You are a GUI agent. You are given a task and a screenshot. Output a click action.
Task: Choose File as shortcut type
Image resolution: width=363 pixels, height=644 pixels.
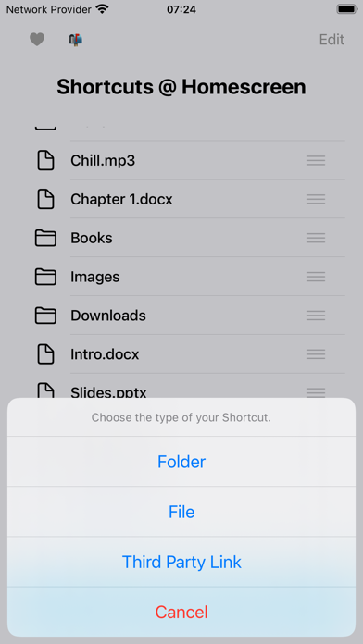click(x=181, y=512)
